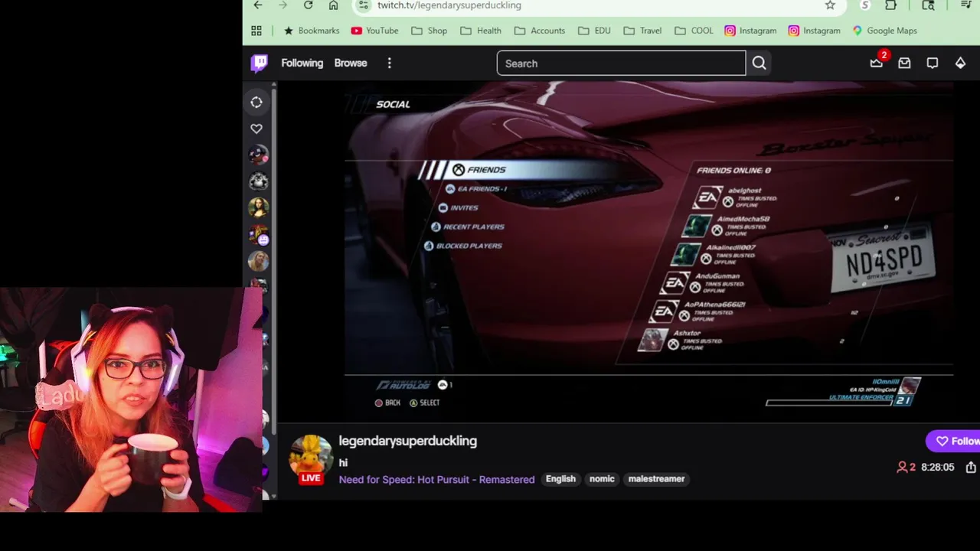The width and height of the screenshot is (980, 551).
Task: Expand the Shop bookmarks folder
Action: pyautogui.click(x=429, y=31)
